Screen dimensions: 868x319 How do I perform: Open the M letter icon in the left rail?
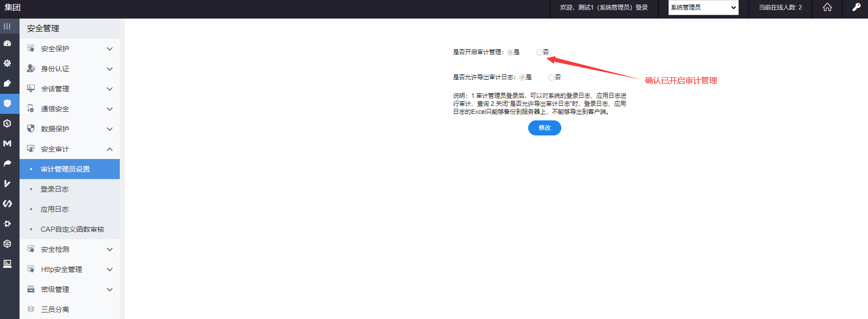click(7, 143)
